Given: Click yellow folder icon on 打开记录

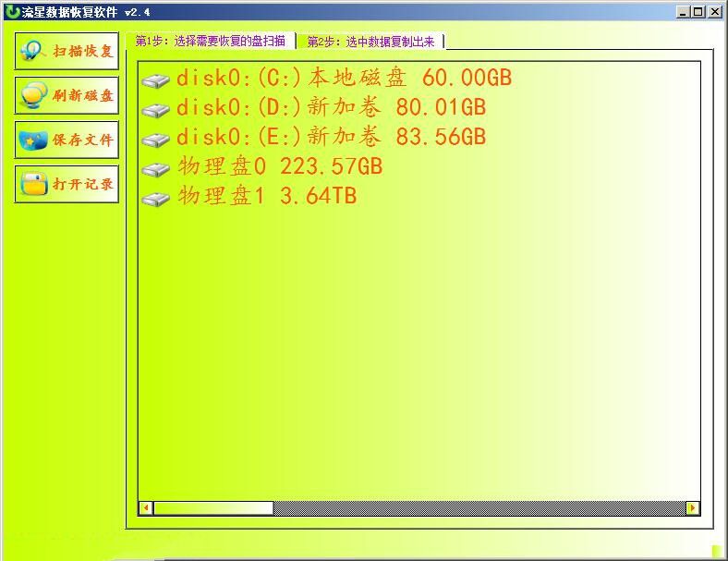Looking at the screenshot, I should point(33,184).
